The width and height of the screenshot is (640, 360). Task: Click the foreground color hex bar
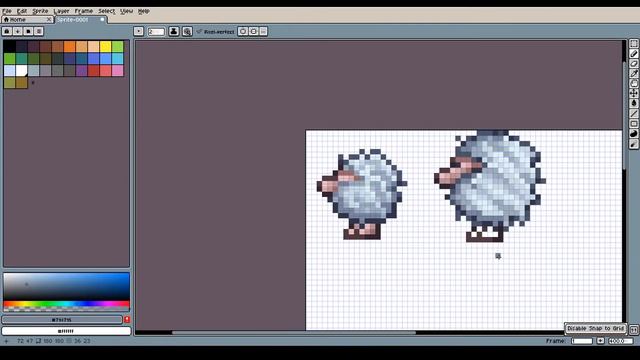[x=62, y=320]
